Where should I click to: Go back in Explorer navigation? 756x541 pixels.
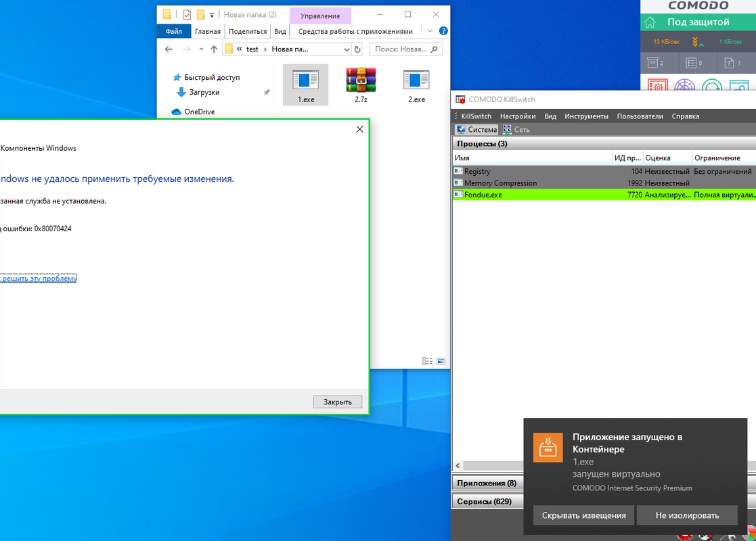coord(169,49)
